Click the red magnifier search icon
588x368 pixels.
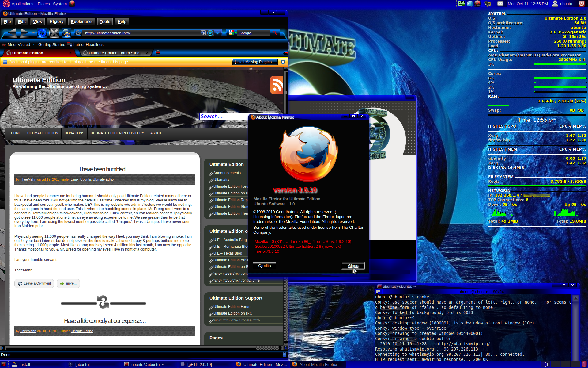point(275,33)
